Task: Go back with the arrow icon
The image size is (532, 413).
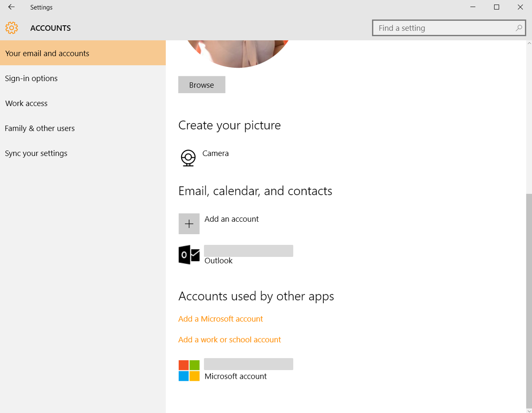Action: [12, 7]
